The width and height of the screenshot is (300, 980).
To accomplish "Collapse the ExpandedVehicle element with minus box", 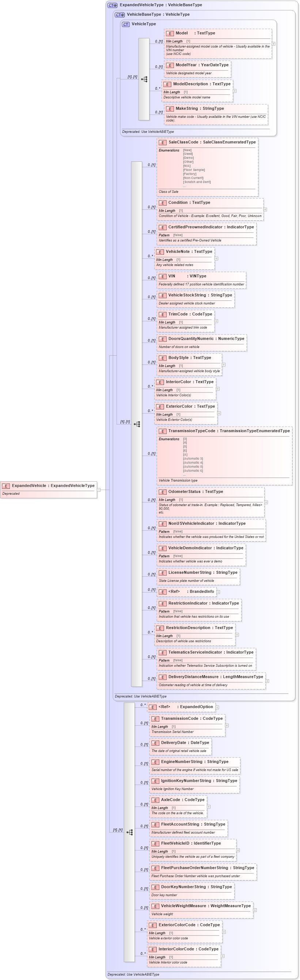I will 99,490.
